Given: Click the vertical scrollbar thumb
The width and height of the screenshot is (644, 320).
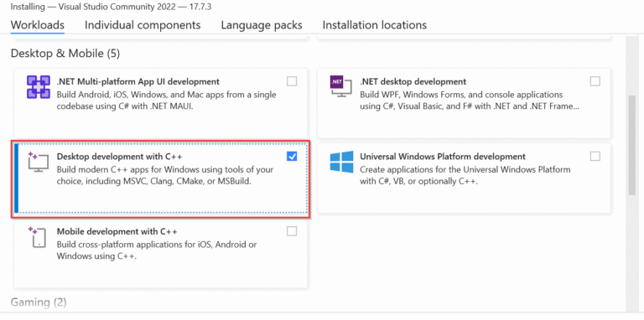Looking at the screenshot, I should 631,145.
